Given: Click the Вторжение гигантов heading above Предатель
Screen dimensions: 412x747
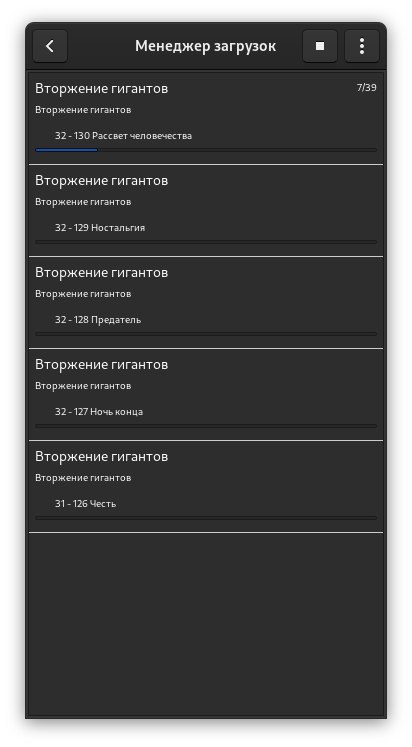Looking at the screenshot, I should click(x=101, y=273).
